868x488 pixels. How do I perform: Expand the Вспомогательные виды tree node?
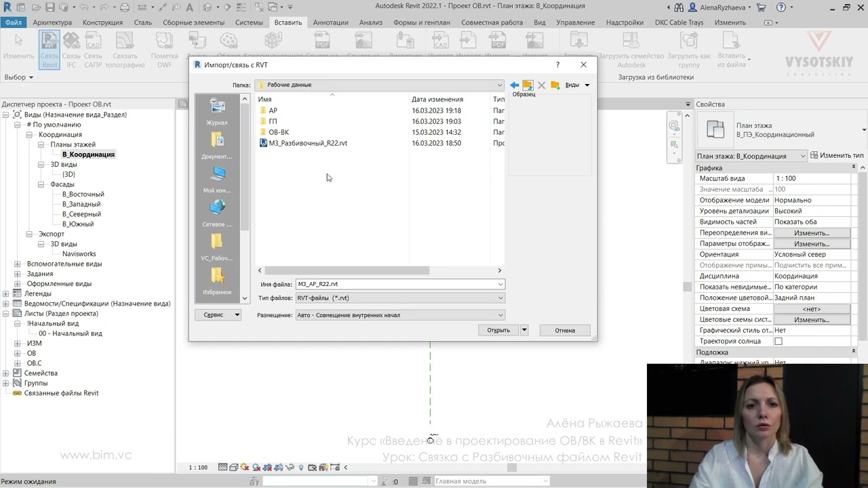[18, 264]
